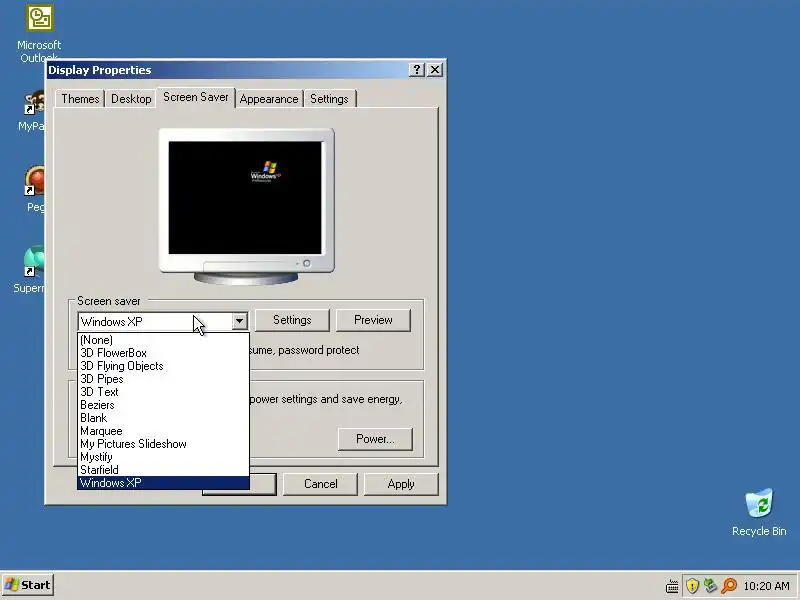This screenshot has width=800, height=600.
Task: Click screen saver Settings button
Action: click(x=292, y=320)
